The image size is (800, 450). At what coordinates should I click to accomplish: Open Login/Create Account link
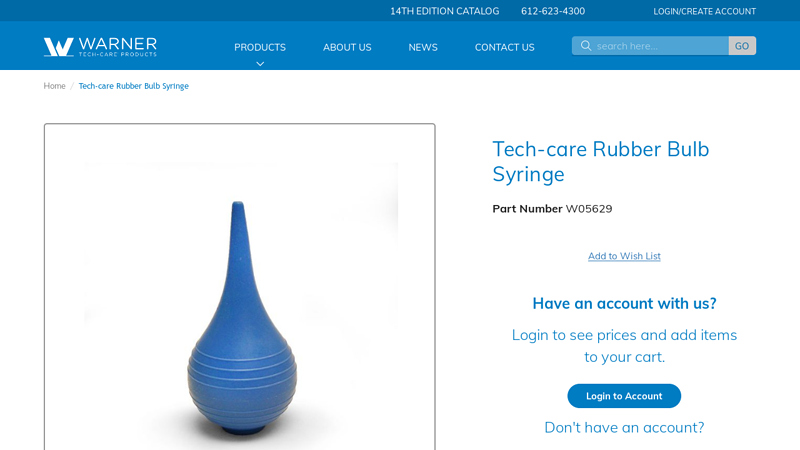[705, 11]
